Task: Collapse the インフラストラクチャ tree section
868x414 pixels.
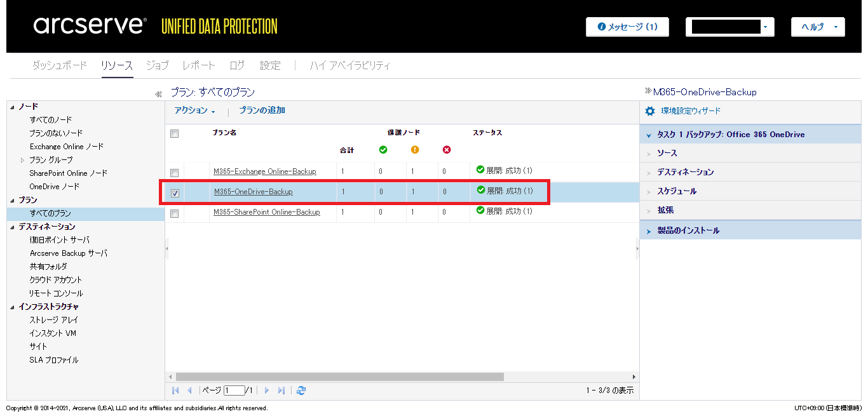Action: [x=13, y=307]
